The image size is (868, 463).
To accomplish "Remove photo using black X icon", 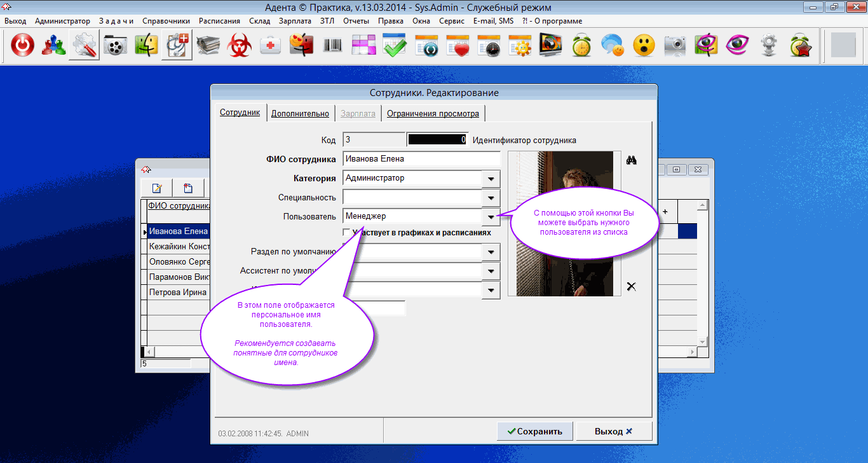I will click(631, 287).
